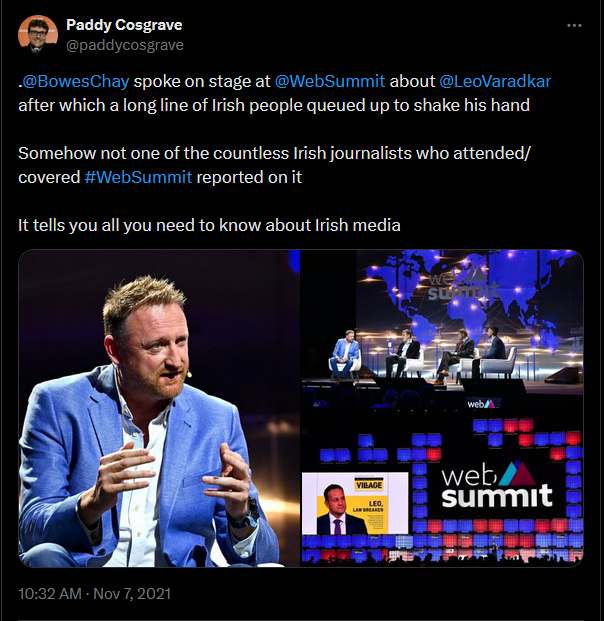This screenshot has height=621, width=604.
Task: Click the Paddy Cosgrave display name
Action: 124,25
